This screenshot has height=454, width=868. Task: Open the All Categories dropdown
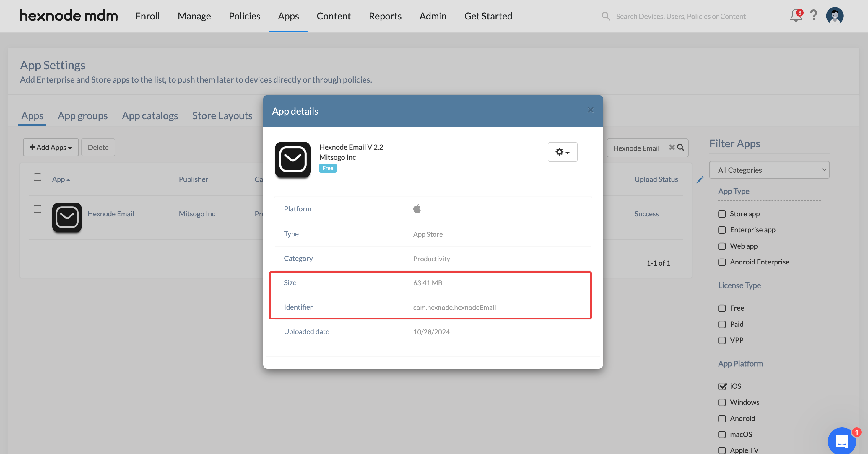769,170
